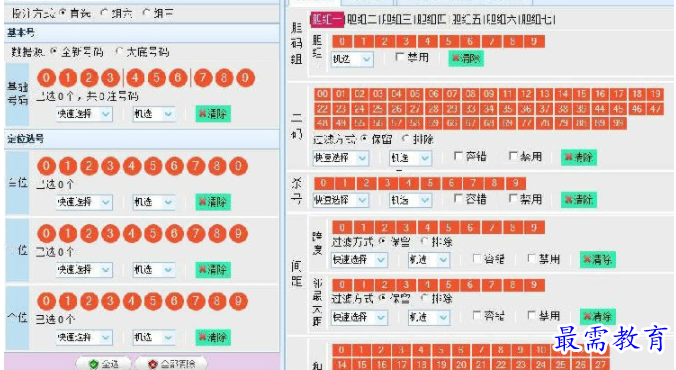
Task: Click 清除 button in 个位 row
Action: 213,337
